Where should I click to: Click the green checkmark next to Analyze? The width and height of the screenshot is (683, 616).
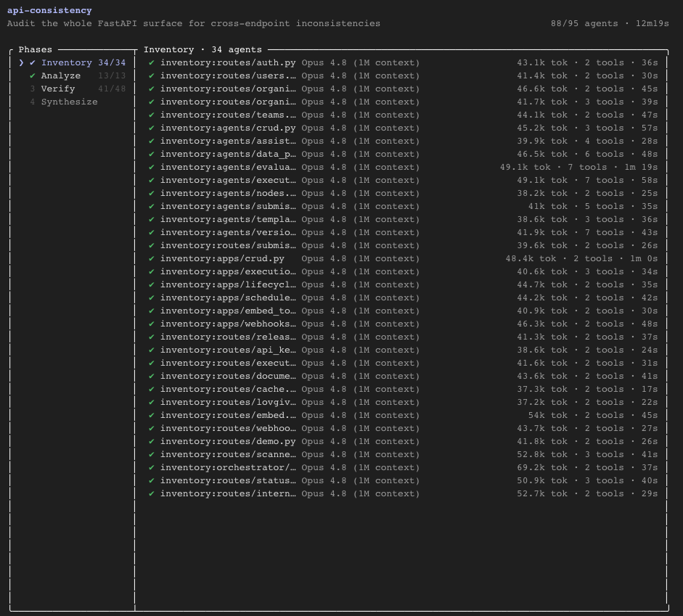tap(33, 75)
